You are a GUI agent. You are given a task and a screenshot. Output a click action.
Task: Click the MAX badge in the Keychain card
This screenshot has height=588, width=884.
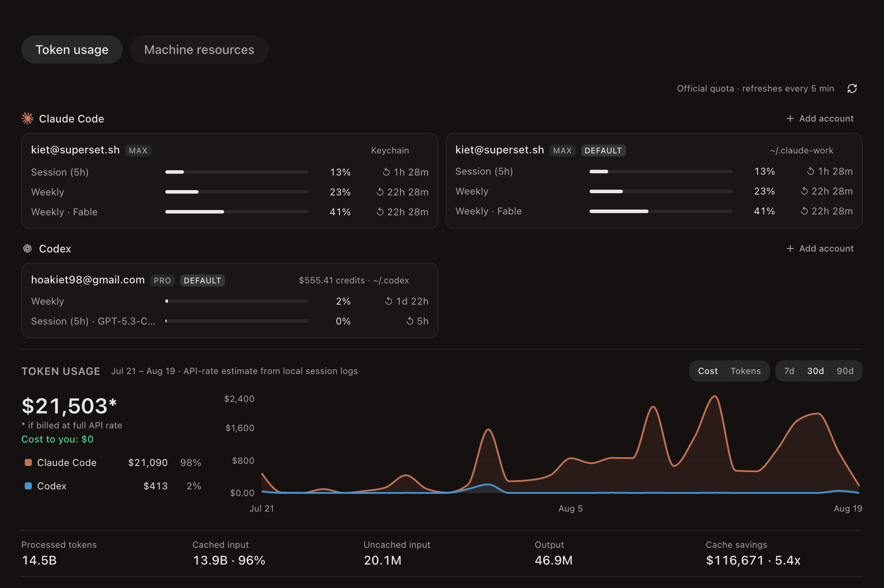tap(138, 151)
